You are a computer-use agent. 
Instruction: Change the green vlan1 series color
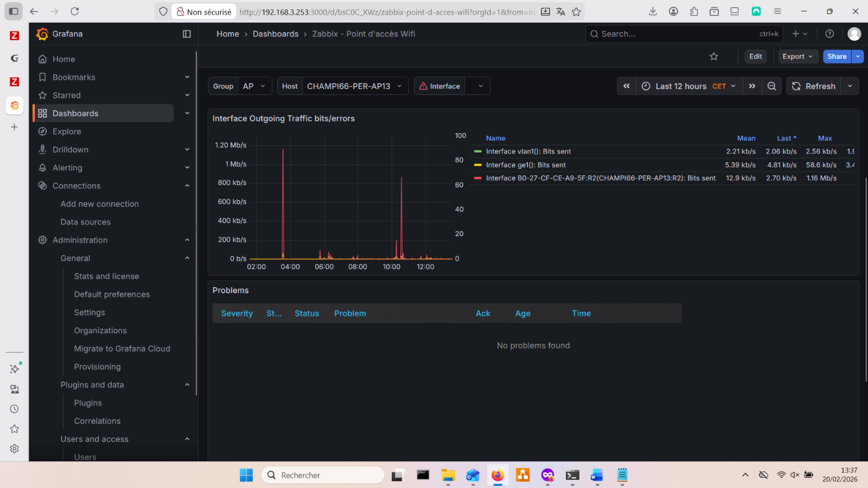pos(478,151)
